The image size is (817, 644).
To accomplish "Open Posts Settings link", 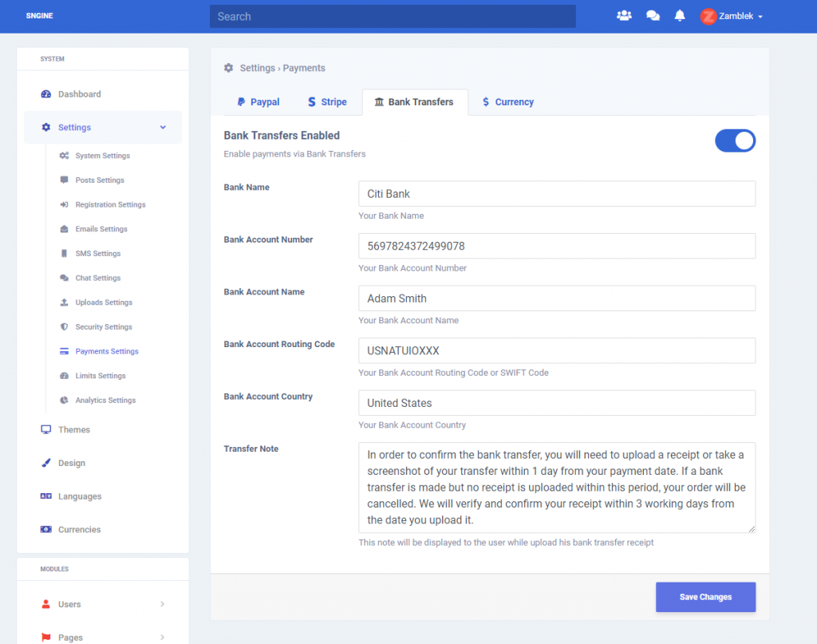I will point(100,180).
